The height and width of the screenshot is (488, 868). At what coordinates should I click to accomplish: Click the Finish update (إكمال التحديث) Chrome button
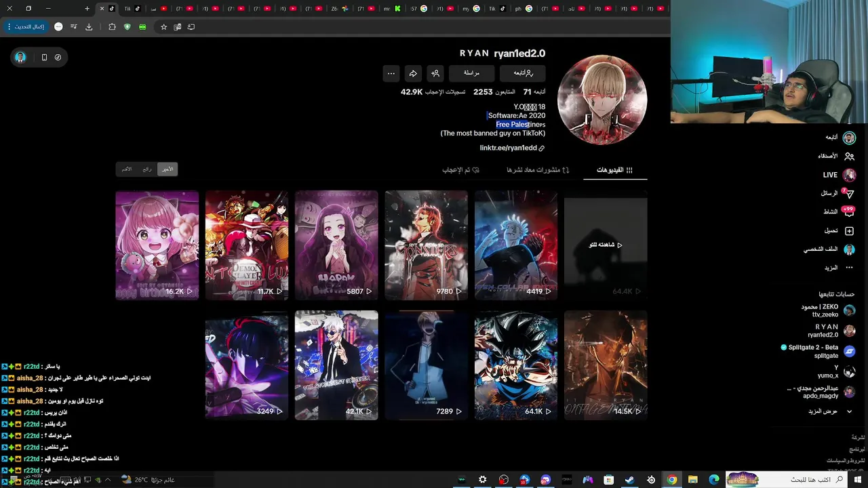[25, 26]
